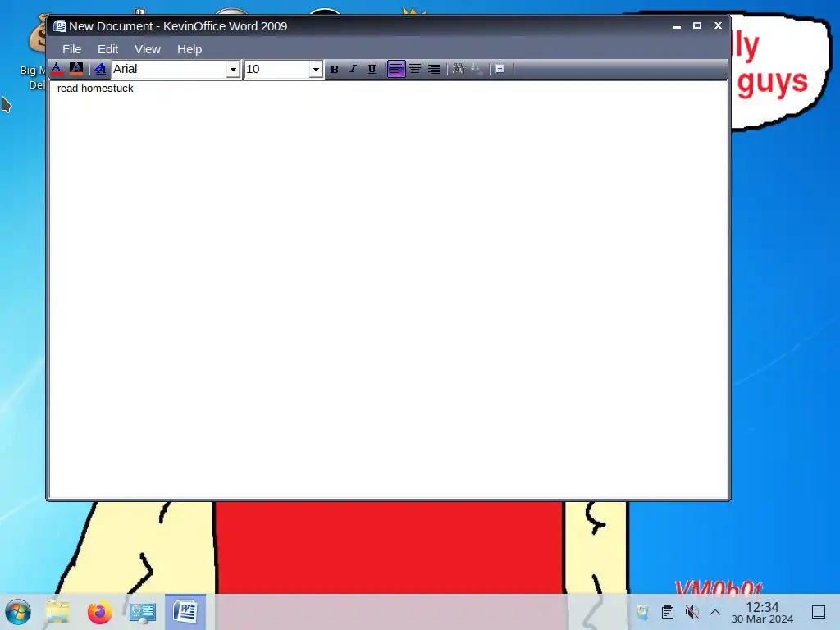Screen dimensions: 840x630
Task: Click the last toolbar page icon
Action: (500, 69)
